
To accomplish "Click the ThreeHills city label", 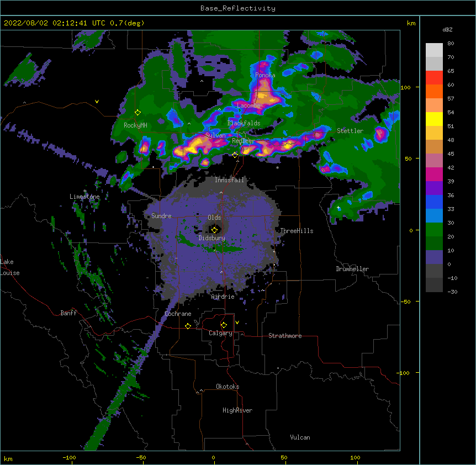I will [297, 231].
